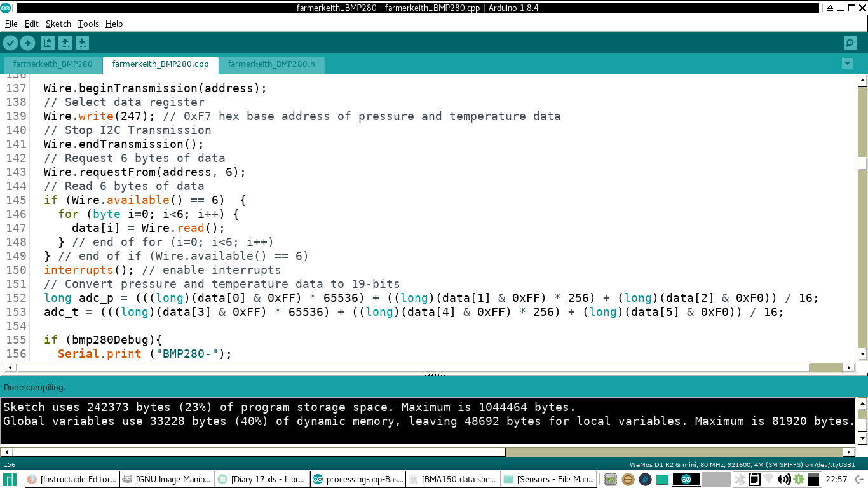Viewport: 868px width, 488px height.
Task: Click the green desktop launcher icon
Action: tap(662, 479)
